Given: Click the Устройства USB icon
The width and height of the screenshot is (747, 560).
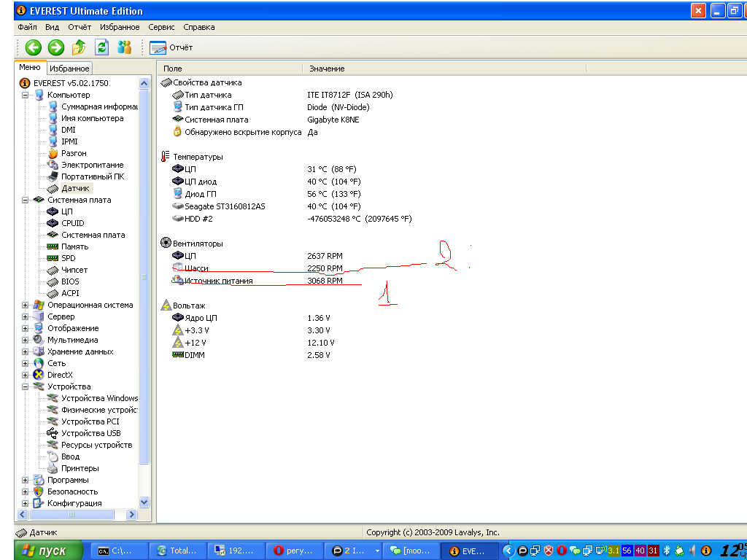Looking at the screenshot, I should tap(53, 433).
